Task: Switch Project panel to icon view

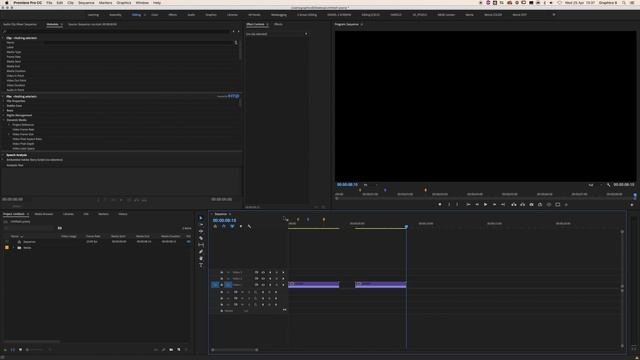Action: pos(20,350)
